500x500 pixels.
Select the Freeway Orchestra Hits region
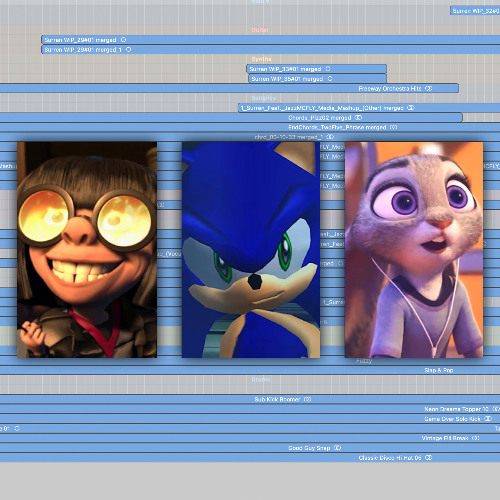tap(229, 88)
